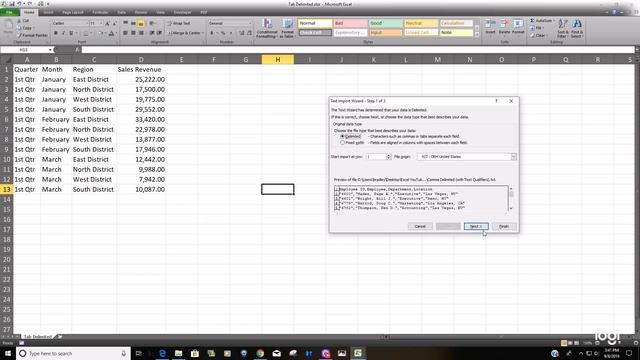Switch to the Page Layout tab

click(x=73, y=12)
